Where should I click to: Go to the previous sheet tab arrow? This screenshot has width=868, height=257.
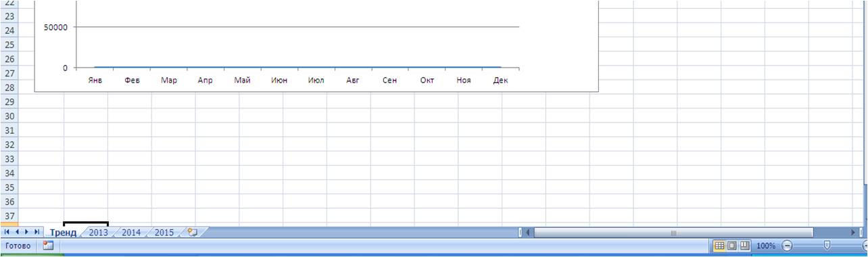tap(17, 232)
